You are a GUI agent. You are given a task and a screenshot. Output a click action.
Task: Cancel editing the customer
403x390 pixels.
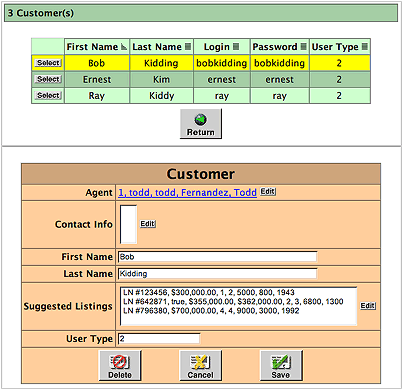[x=200, y=365]
